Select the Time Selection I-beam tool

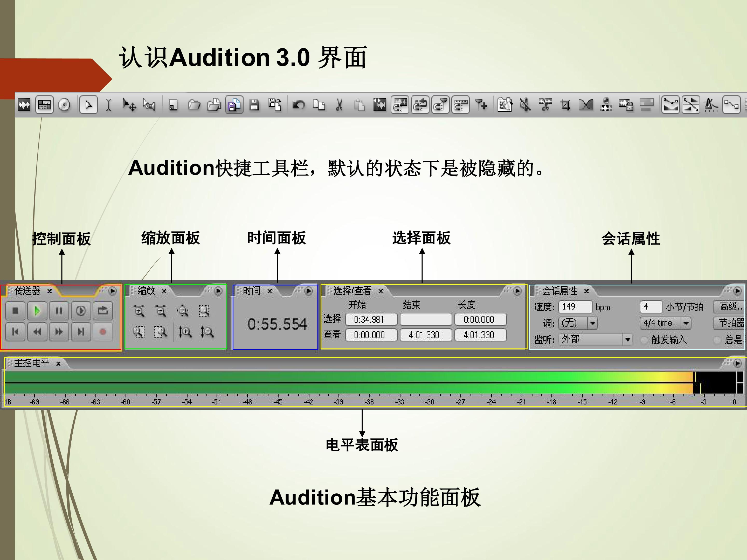point(108,105)
